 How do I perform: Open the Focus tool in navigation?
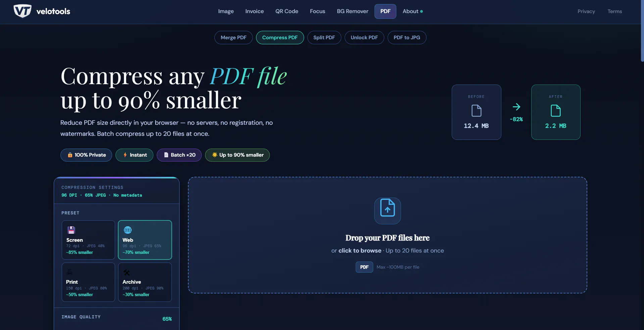317,11
